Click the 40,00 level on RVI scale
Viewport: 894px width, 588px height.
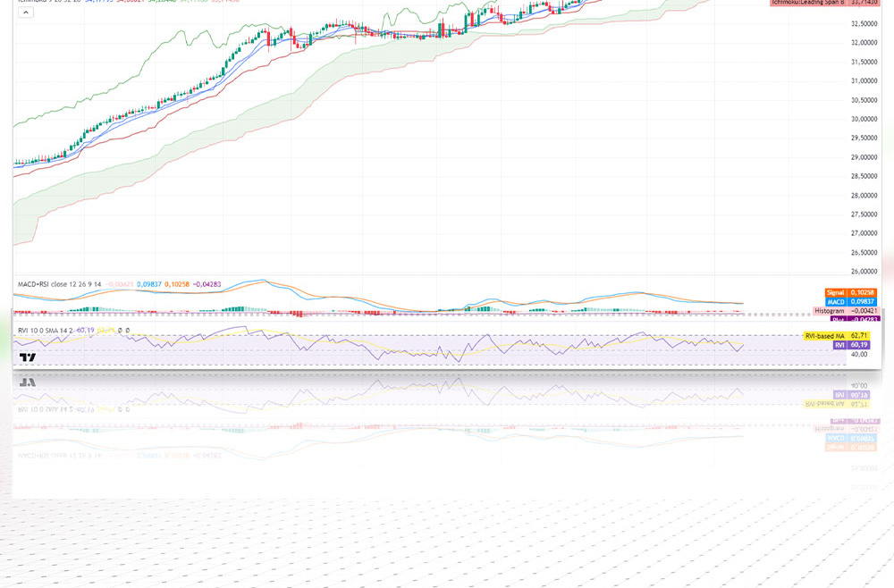pyautogui.click(x=860, y=354)
